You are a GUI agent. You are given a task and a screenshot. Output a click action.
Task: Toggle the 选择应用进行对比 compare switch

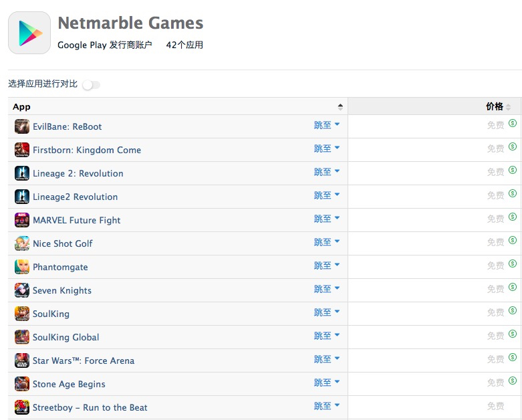pyautogui.click(x=91, y=85)
